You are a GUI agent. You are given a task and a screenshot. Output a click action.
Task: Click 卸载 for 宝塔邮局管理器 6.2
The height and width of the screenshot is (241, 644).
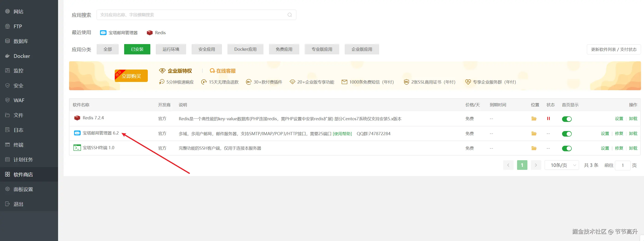coord(633,134)
